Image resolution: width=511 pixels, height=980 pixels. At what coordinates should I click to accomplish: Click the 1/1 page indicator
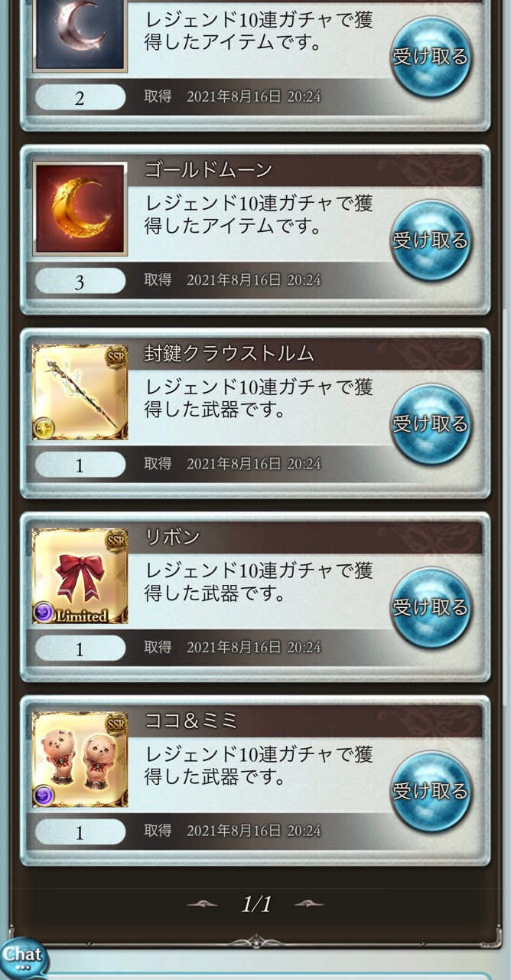click(x=256, y=904)
